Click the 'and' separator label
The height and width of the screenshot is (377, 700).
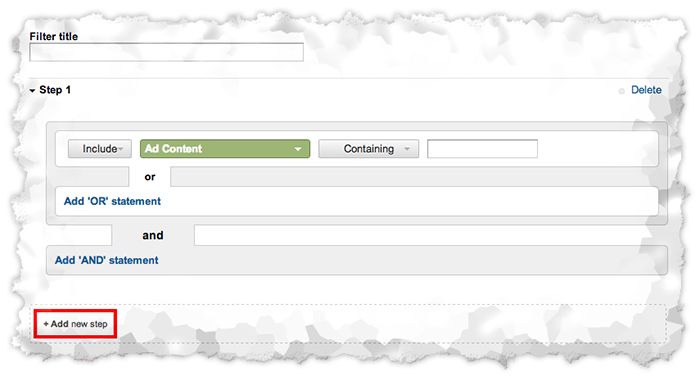coord(153,235)
